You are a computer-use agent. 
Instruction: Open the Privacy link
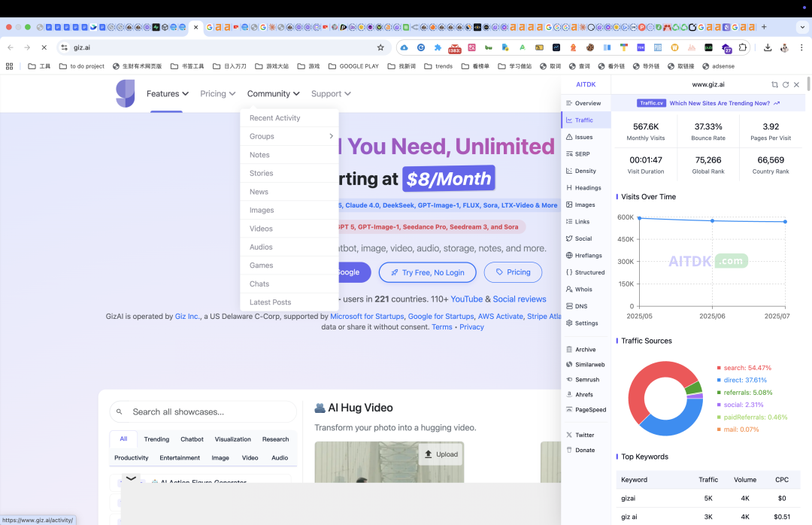[471, 327]
